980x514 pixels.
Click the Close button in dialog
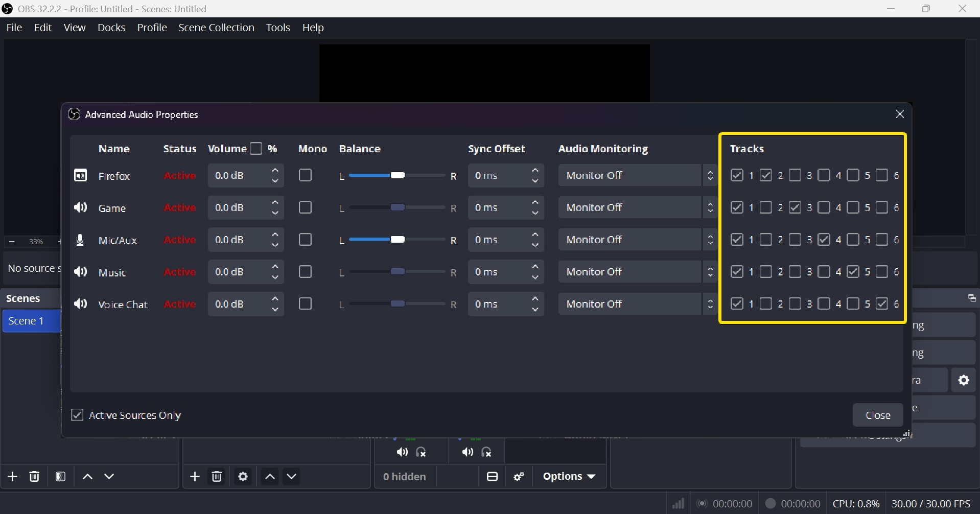[x=878, y=415]
